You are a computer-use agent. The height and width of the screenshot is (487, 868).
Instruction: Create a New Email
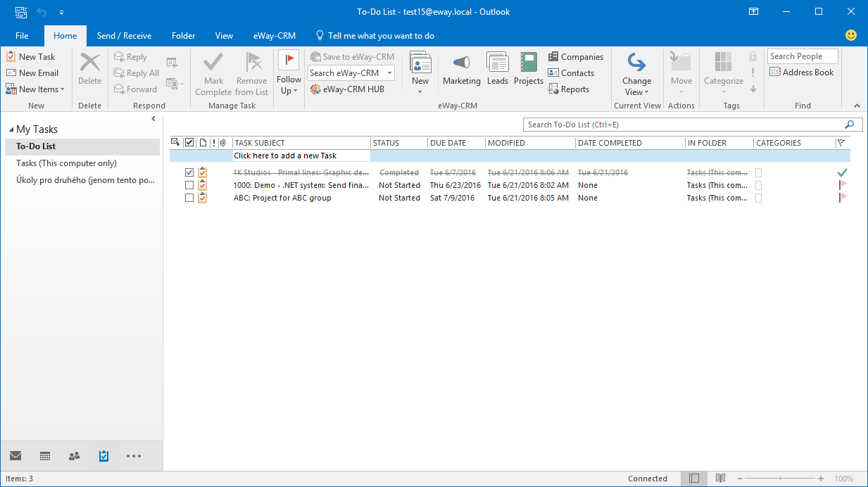pos(32,73)
